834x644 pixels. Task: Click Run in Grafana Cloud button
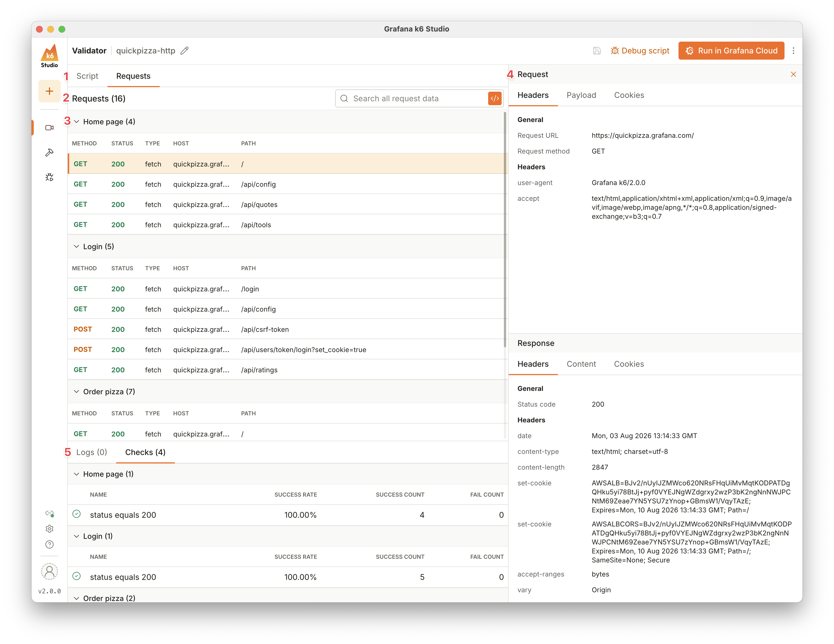point(731,51)
